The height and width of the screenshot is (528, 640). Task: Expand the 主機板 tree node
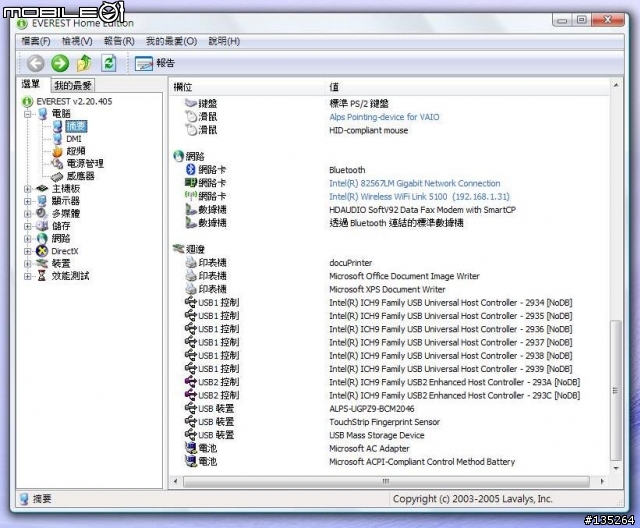[27, 189]
